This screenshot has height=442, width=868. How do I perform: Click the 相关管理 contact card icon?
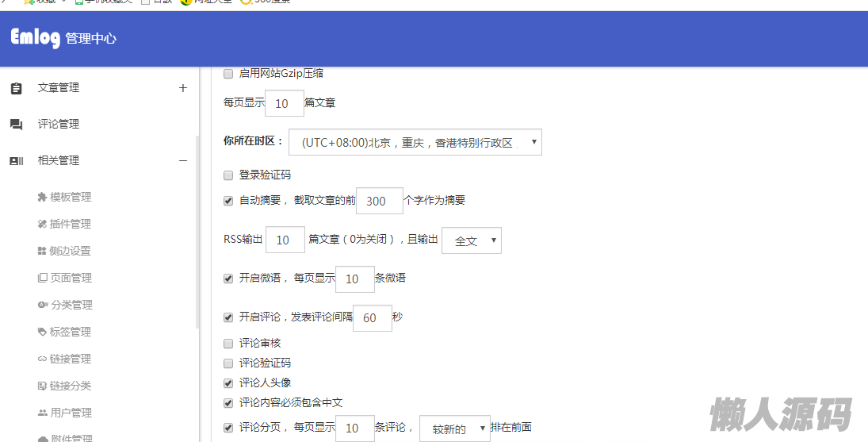[17, 161]
